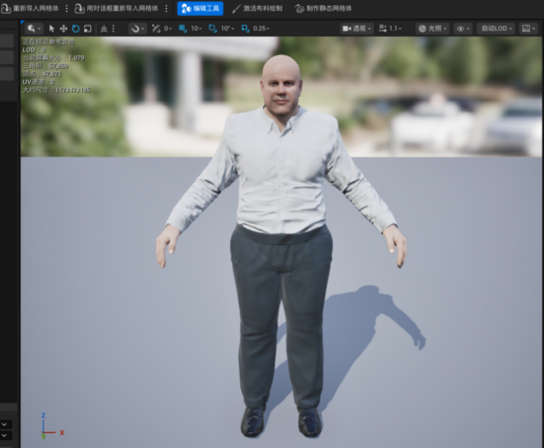
Task: Select the rotate tool
Action: [75, 28]
